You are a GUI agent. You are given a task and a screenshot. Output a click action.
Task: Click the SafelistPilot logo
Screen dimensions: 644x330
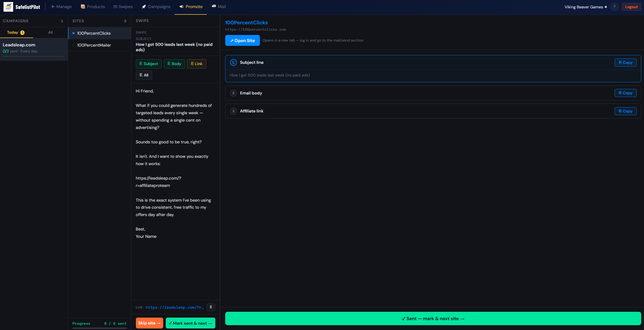(8, 7)
